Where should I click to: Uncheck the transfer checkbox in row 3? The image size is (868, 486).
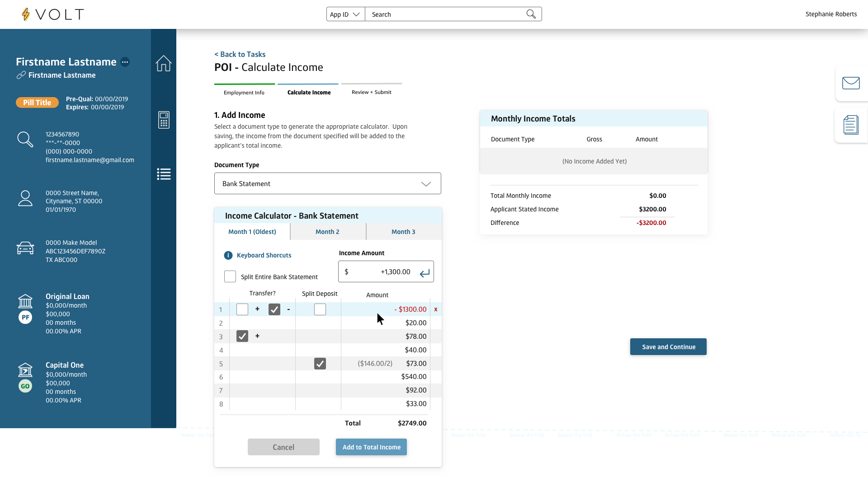242,336
